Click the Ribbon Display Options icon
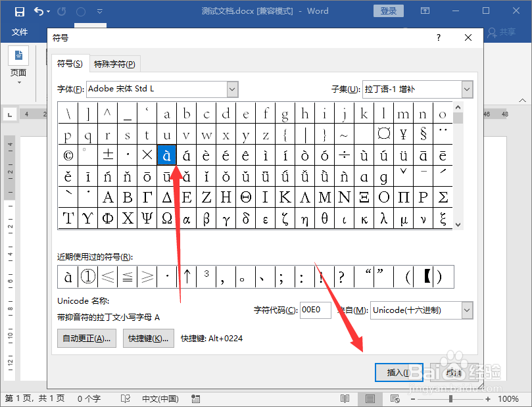532x407 pixels. (x=425, y=11)
